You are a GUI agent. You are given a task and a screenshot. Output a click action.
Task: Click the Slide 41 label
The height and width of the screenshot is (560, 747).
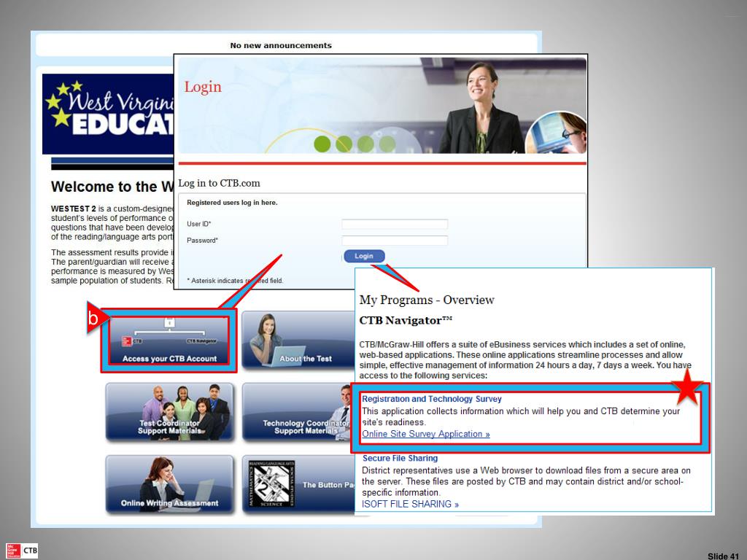click(723, 556)
